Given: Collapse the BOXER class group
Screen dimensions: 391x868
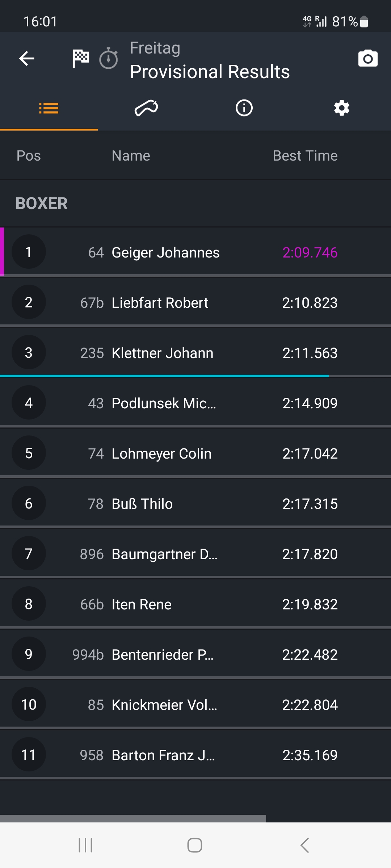Looking at the screenshot, I should (x=42, y=204).
